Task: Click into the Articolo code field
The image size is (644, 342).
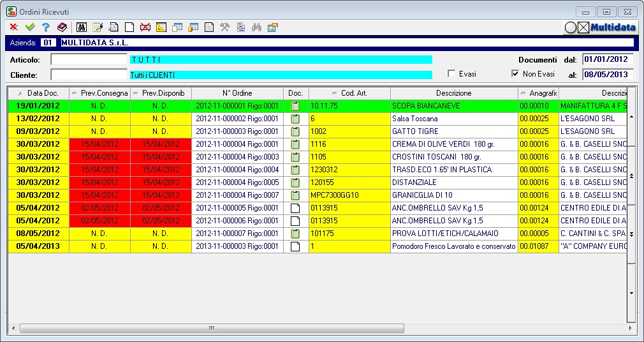Action: pyautogui.click(x=89, y=59)
